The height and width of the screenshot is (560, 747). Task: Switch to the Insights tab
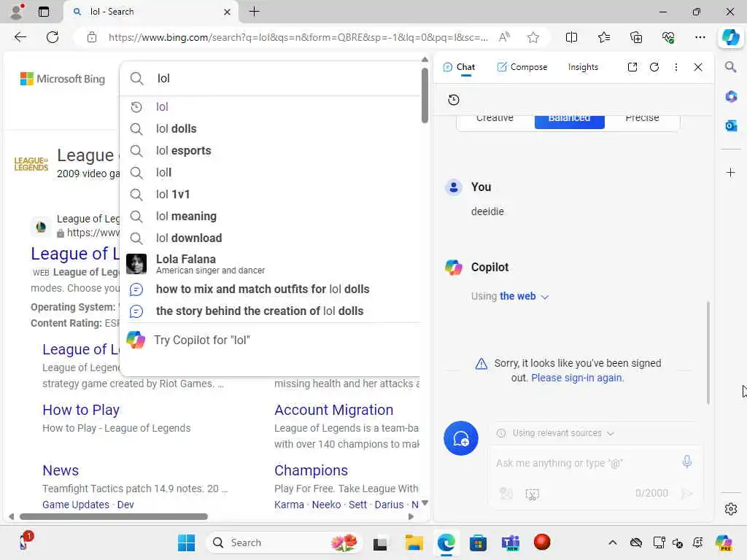click(583, 67)
